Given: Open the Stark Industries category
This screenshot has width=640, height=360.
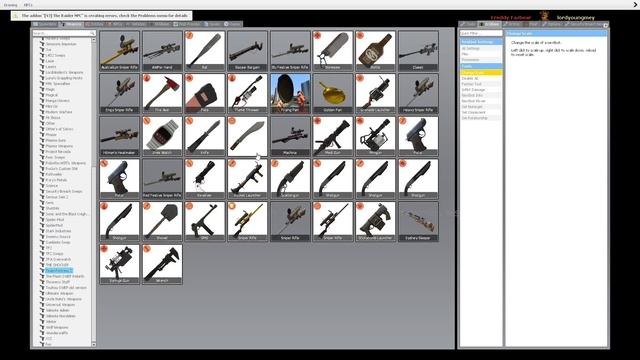Looking at the screenshot, I should coord(58,231).
